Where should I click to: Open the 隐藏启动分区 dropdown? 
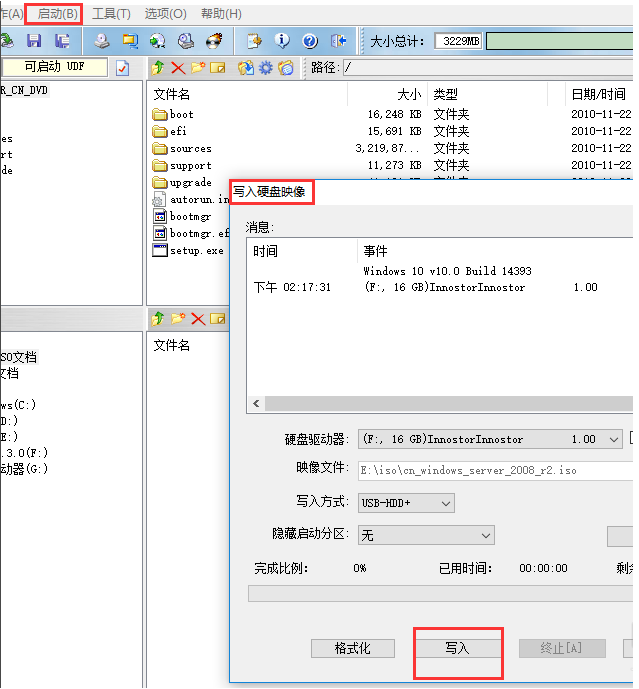pyautogui.click(x=485, y=535)
